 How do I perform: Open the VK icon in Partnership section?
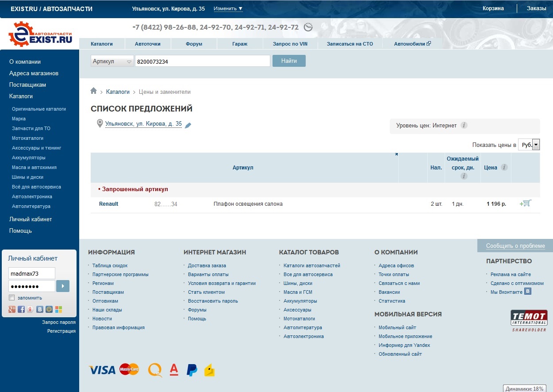coord(527,291)
